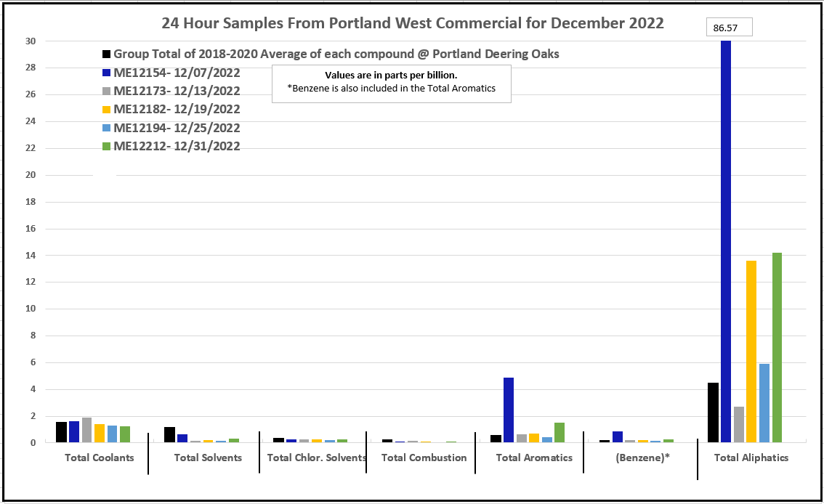Select the yellow Total Aliphatics bar

tap(751, 351)
